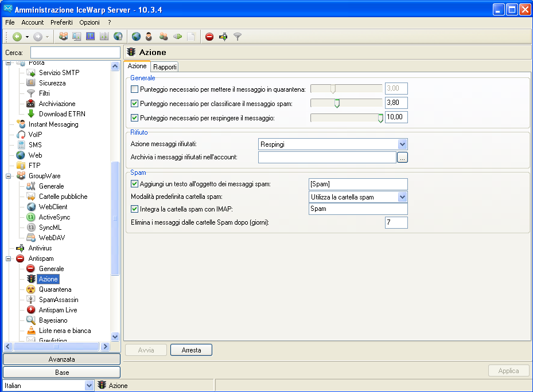Browse for rejected messages archive account
This screenshot has height=392, width=533.
click(402, 157)
